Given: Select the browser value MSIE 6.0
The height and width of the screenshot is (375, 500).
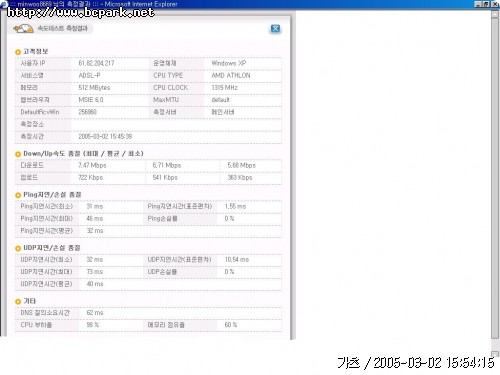Looking at the screenshot, I should tap(91, 100).
